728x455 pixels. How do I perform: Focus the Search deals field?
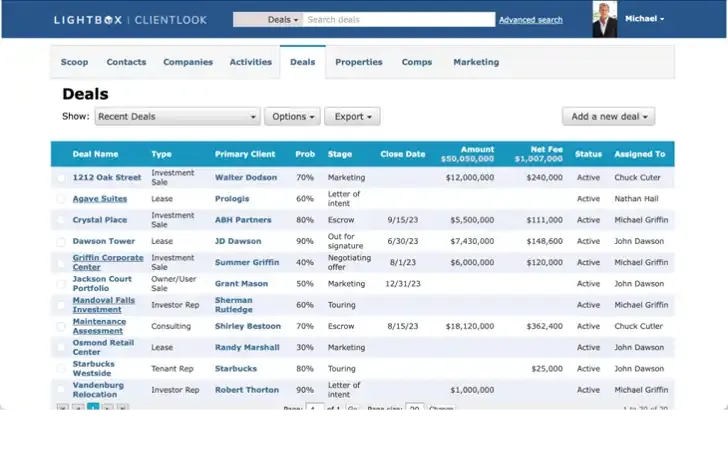pyautogui.click(x=399, y=20)
